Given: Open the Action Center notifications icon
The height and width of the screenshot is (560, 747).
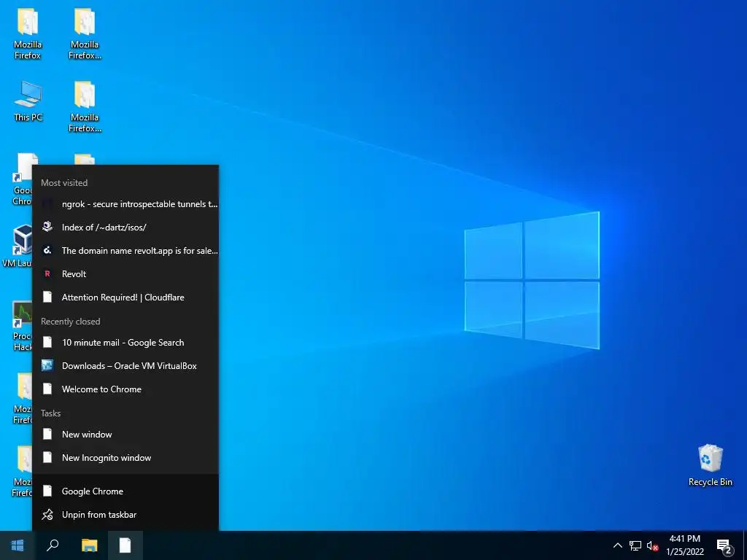Looking at the screenshot, I should click(x=724, y=546).
